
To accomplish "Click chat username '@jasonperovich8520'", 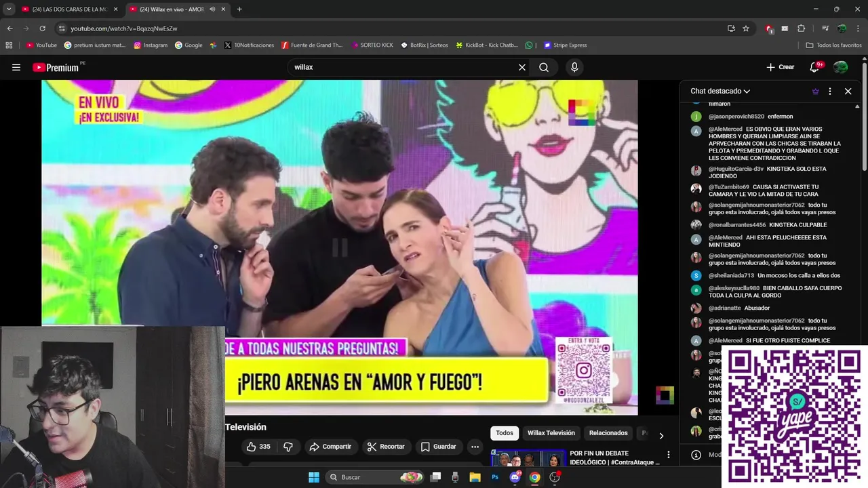I will 736,117.
